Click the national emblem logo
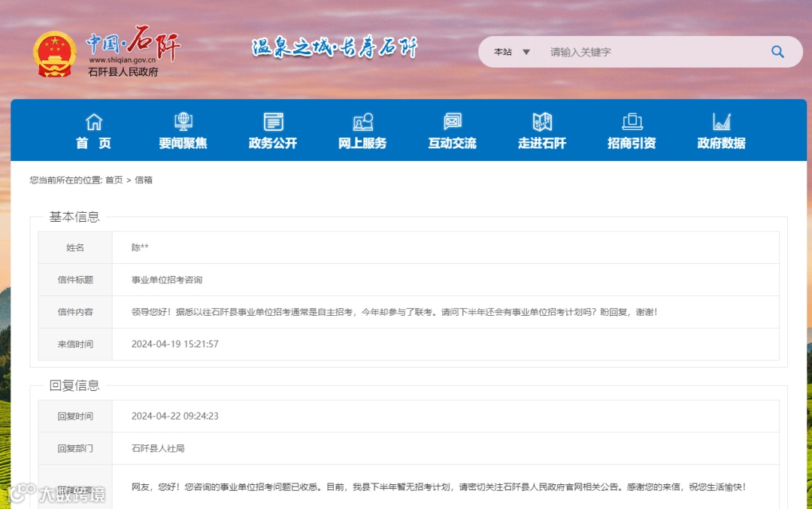This screenshot has height=509, width=812. click(x=54, y=54)
